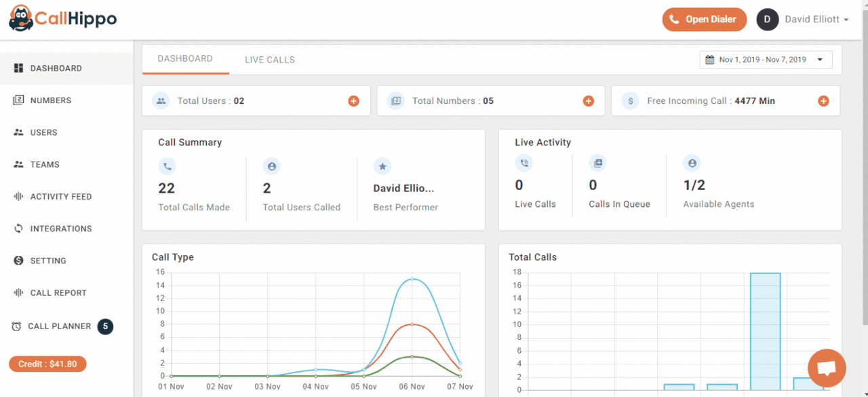Click the David Ellio... best performer name
This screenshot has height=397, width=868.
tap(403, 188)
